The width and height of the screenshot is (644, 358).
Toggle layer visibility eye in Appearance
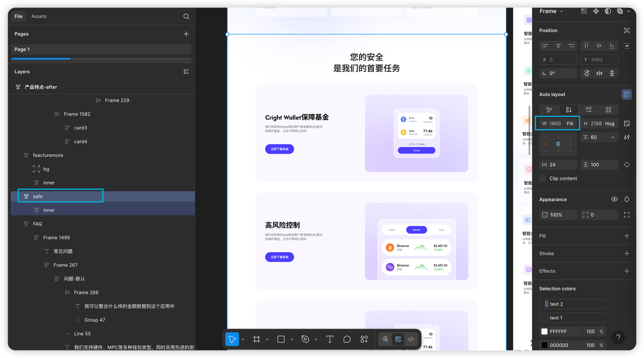click(x=614, y=199)
